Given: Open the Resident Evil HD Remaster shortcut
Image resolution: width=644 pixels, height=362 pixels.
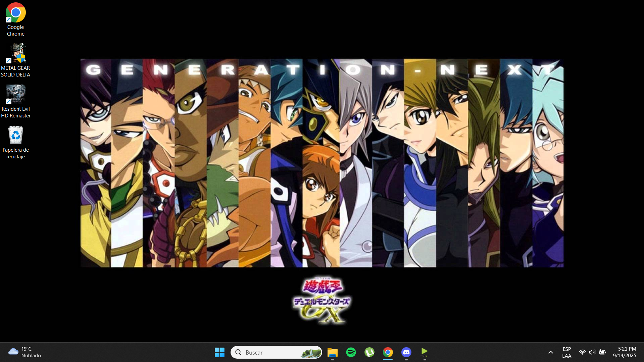Looking at the screenshot, I should pos(15,101).
